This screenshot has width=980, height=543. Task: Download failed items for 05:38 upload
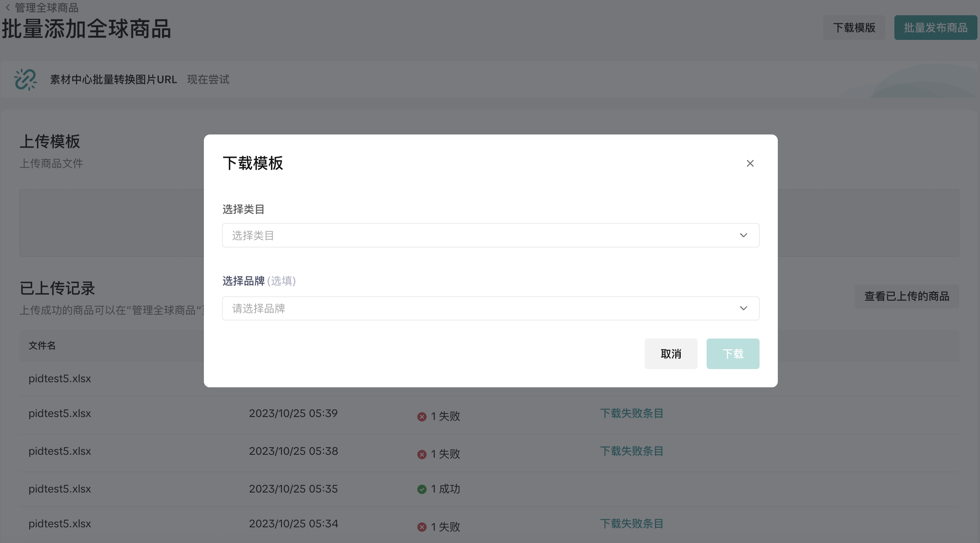[x=632, y=451]
